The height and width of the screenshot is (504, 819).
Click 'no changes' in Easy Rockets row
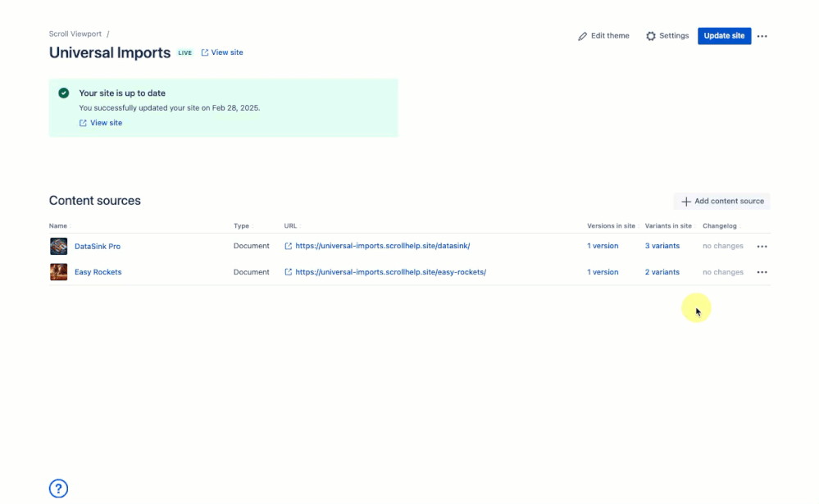(723, 272)
